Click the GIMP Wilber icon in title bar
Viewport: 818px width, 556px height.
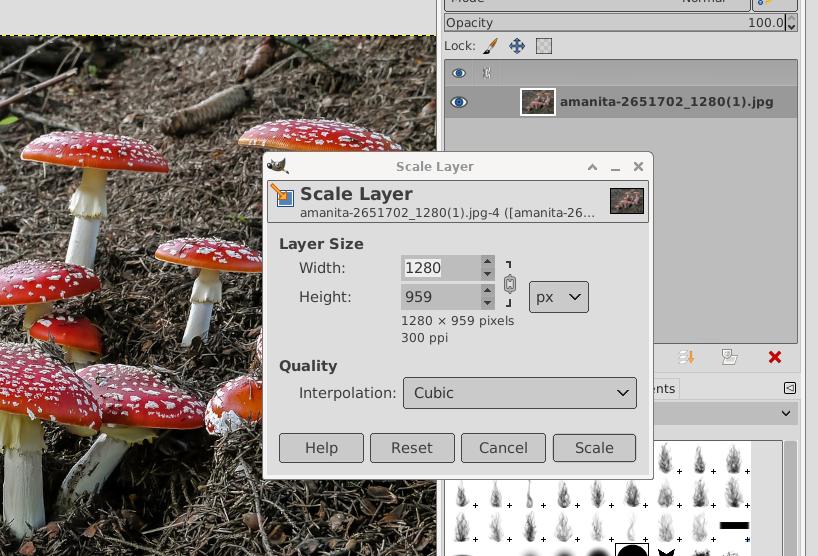[278, 166]
